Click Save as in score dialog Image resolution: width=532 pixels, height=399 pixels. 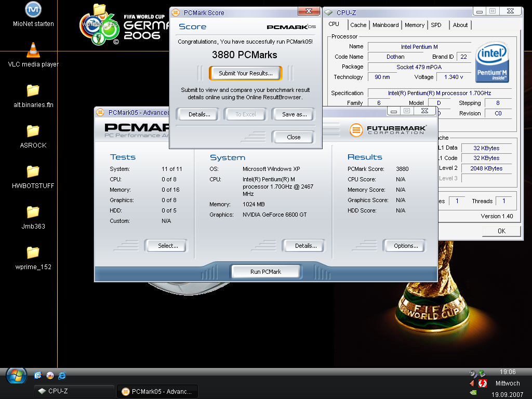pos(294,114)
